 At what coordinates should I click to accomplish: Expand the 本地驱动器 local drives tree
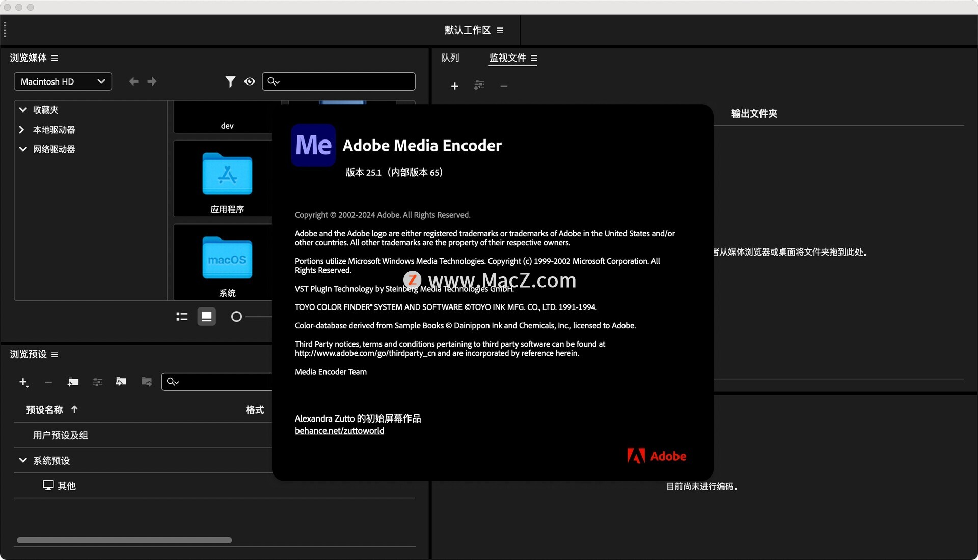tap(22, 130)
